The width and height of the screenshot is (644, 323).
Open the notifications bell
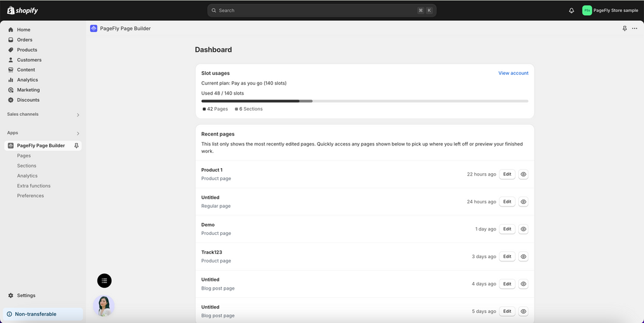(571, 11)
